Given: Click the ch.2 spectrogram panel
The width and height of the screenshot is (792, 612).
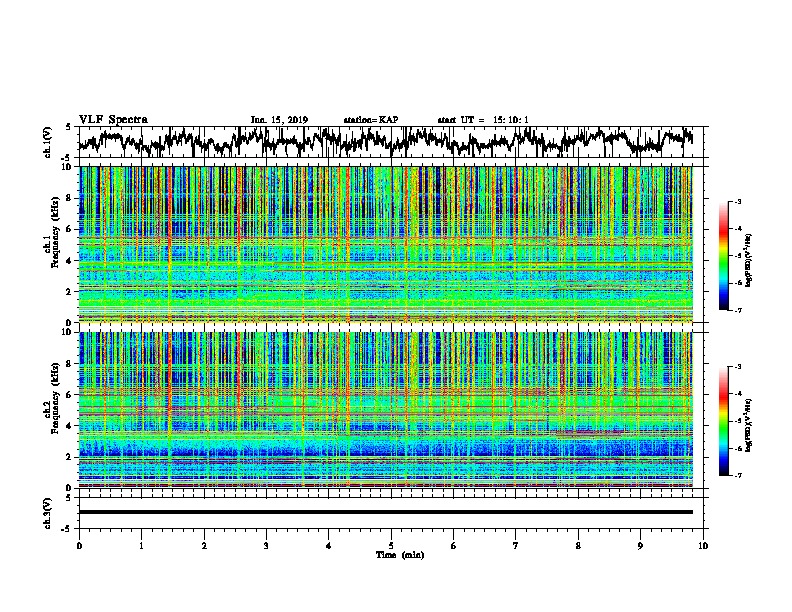Looking at the screenshot, I should point(386,410).
